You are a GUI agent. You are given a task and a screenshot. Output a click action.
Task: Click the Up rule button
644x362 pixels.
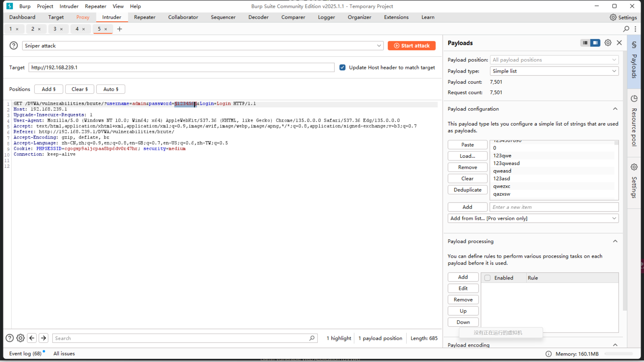tap(463, 311)
